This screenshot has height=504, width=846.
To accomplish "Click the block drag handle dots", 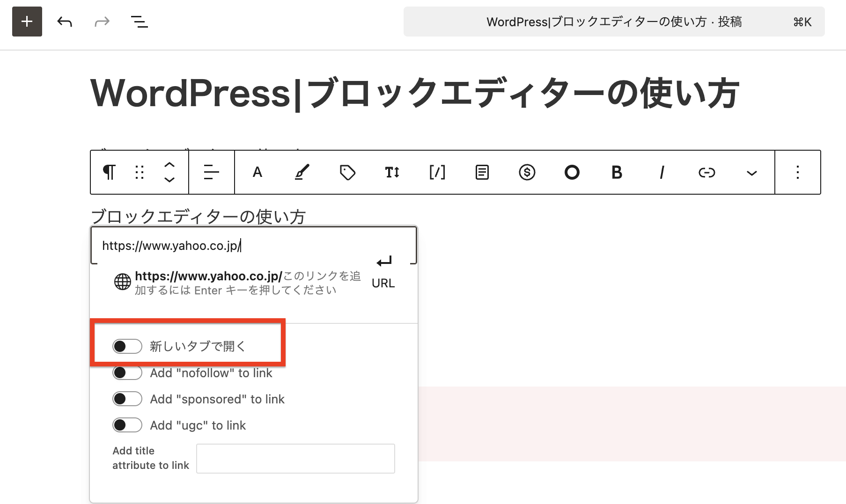I will [140, 172].
